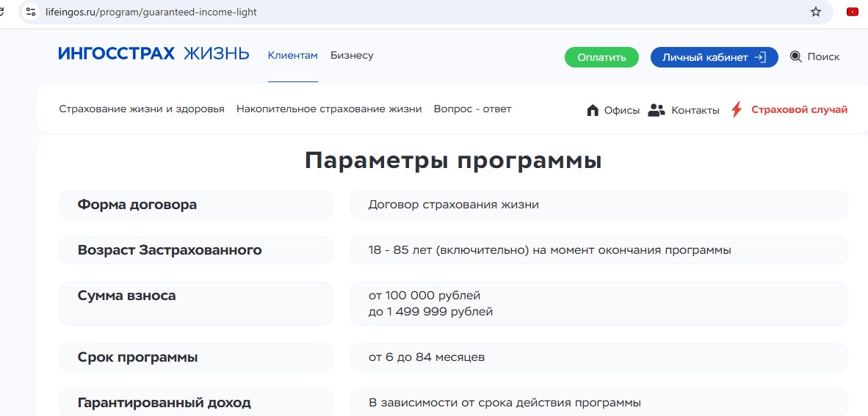The image size is (868, 416).
Task: Click the site information icon in address bar
Action: 30,12
